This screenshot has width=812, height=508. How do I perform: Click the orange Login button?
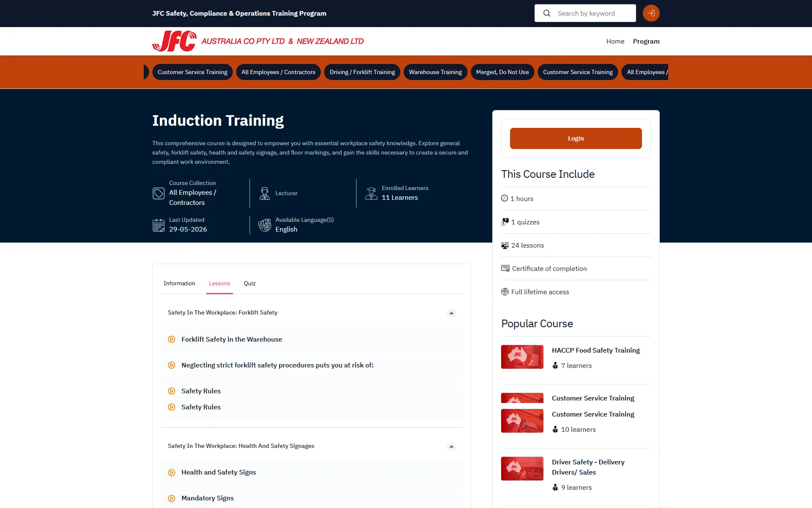576,138
